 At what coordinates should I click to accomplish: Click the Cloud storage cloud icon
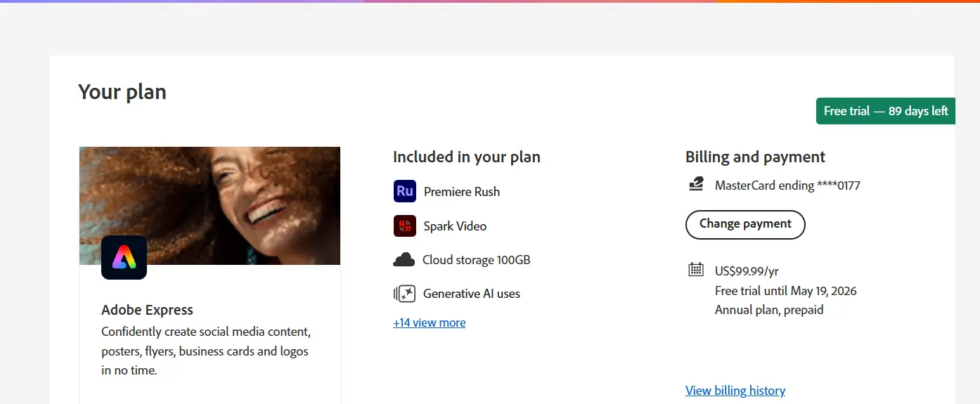click(404, 260)
